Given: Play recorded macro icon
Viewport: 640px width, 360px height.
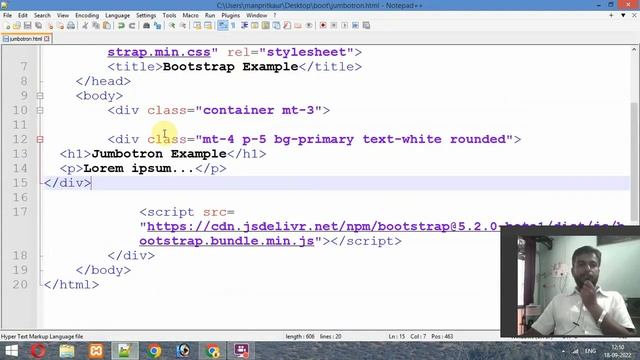Looking at the screenshot, I should point(345,25).
